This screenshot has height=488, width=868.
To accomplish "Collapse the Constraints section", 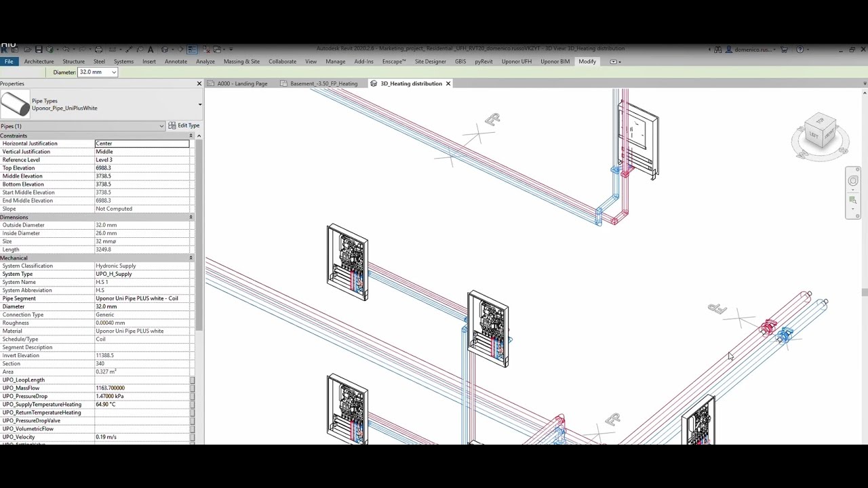I will tap(191, 136).
